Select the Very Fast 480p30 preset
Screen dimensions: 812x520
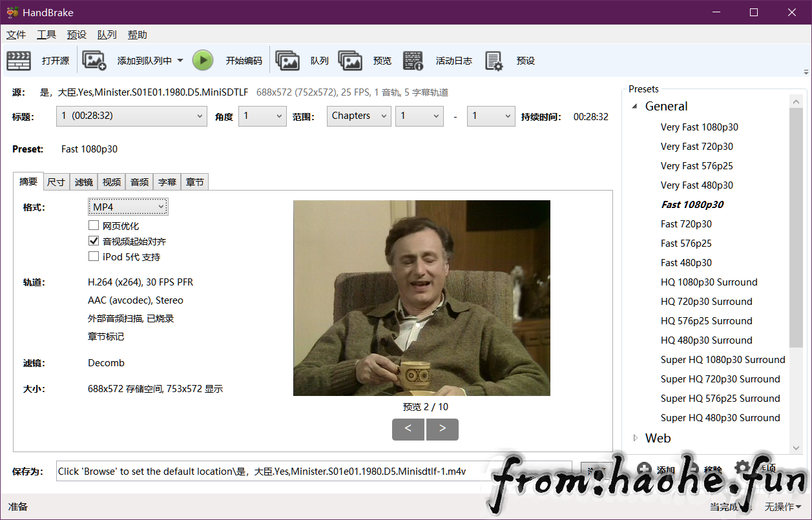click(697, 185)
